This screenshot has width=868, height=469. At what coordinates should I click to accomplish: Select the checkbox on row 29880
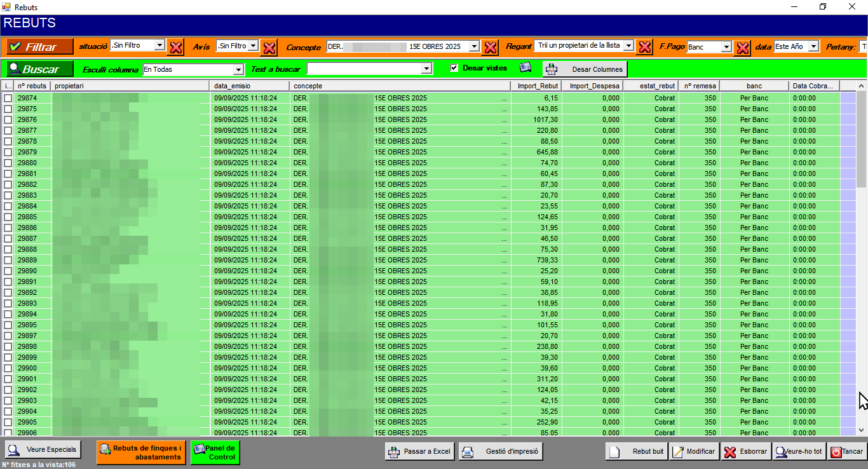click(8, 163)
